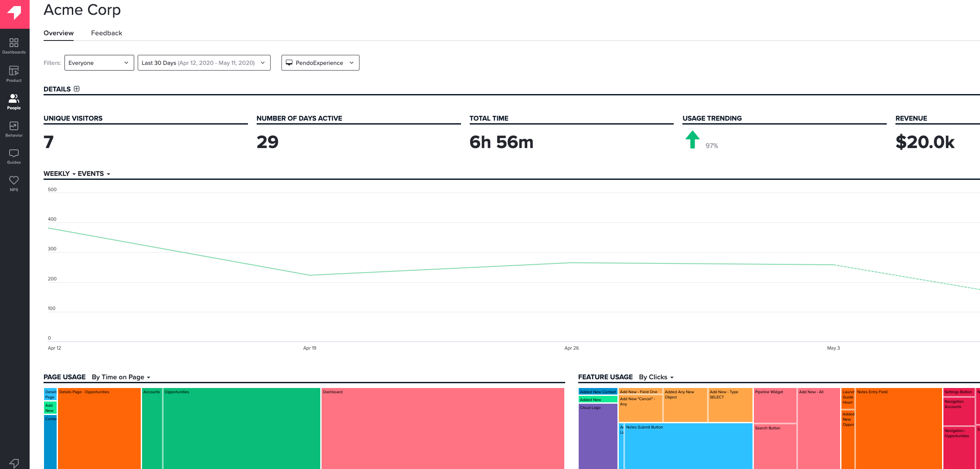The height and width of the screenshot is (469, 980).
Task: Click the Add New - Field One block
Action: tap(641, 391)
